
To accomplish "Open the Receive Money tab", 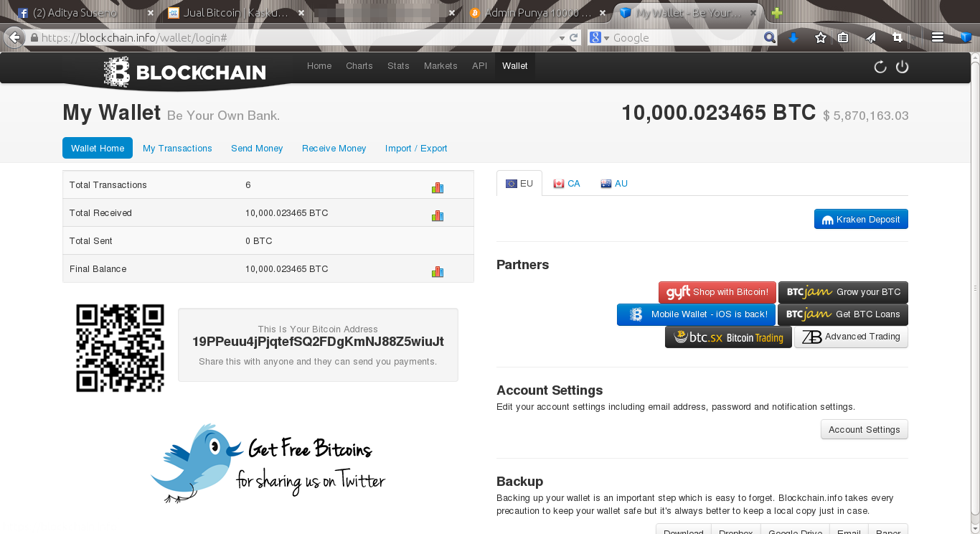I will 334,149.
